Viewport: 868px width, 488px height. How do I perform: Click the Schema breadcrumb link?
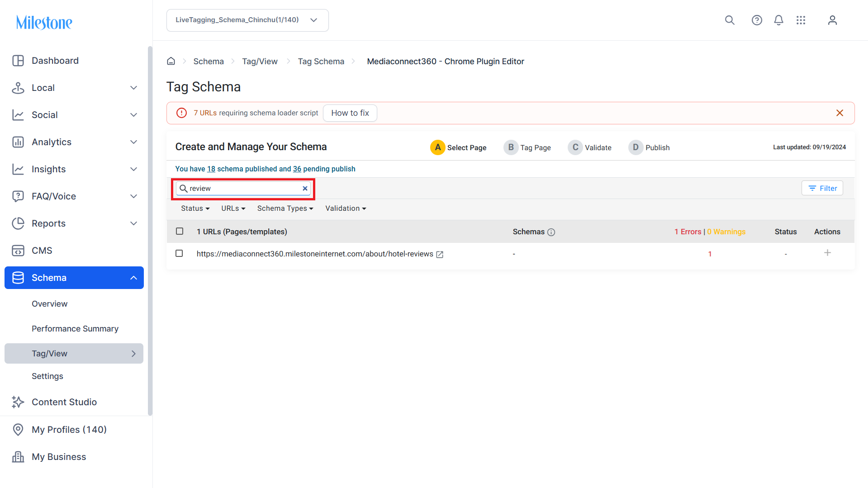point(209,62)
